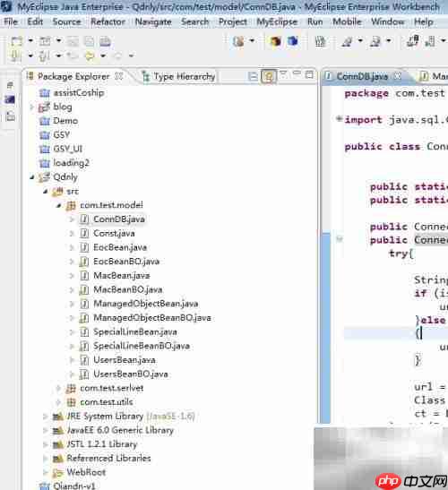Toggle Link with Editor in Package Explorer
Viewport: 448px width, 490px height.
pos(269,76)
